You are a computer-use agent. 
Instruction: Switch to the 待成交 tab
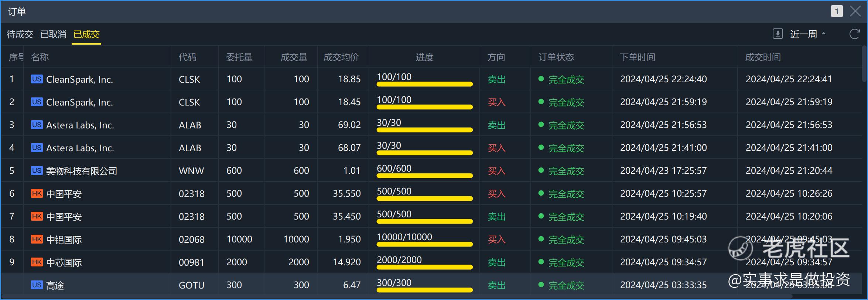(x=20, y=34)
